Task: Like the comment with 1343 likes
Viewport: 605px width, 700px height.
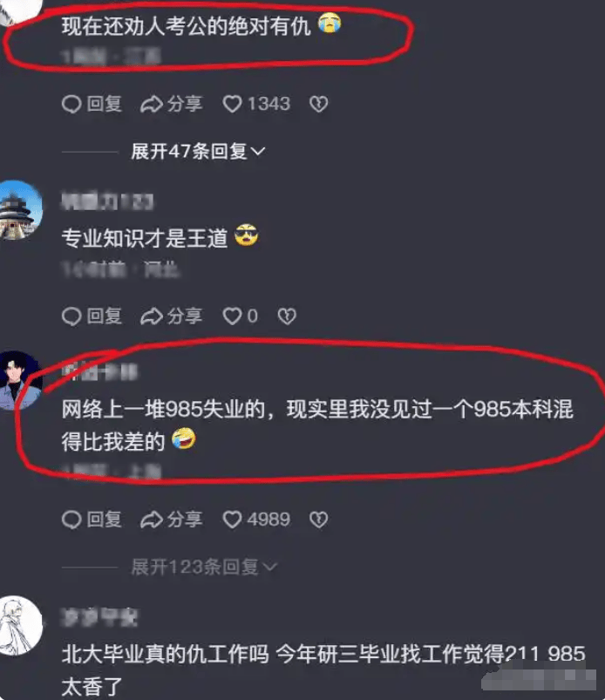Action: (256, 104)
